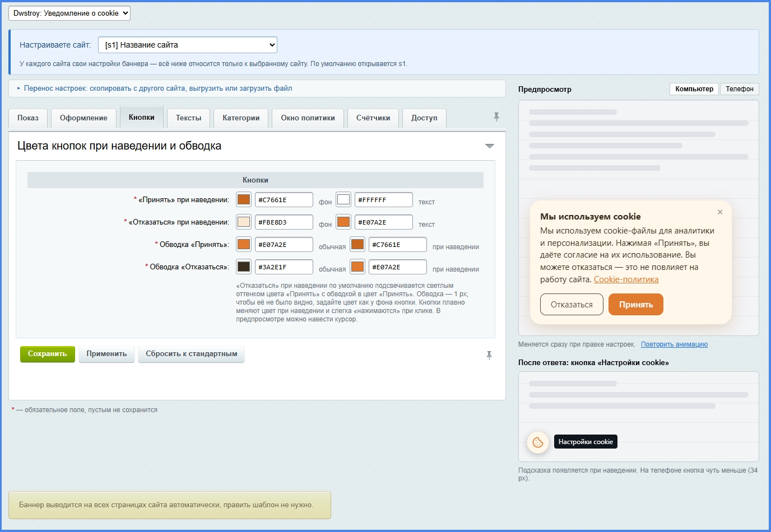
Task: Switch to the Счётчики tab
Action: [373, 118]
